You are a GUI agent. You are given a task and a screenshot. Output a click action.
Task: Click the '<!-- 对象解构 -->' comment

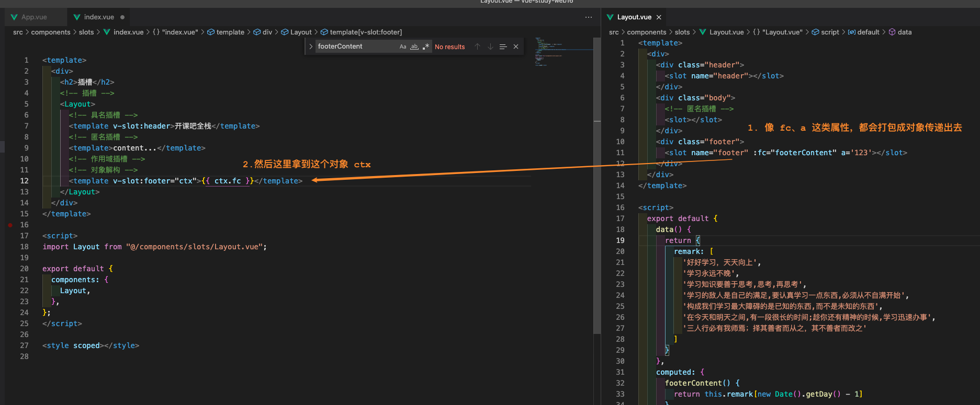coord(104,170)
